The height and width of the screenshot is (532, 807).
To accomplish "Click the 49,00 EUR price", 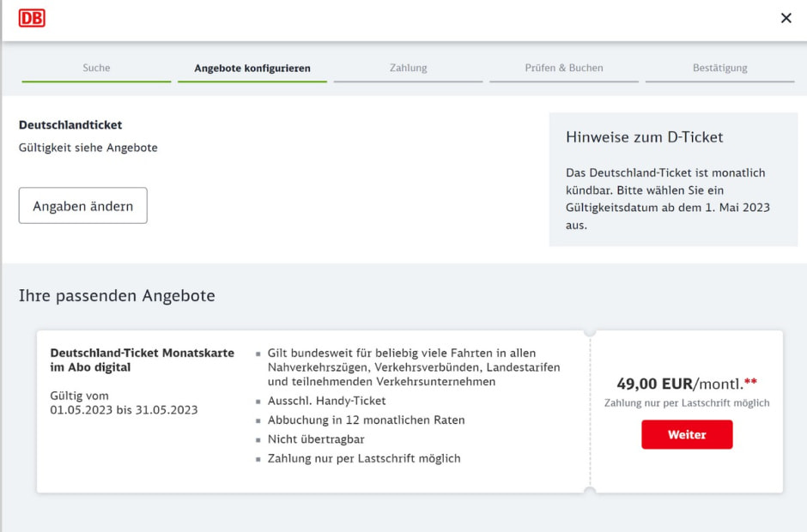I will point(654,384).
